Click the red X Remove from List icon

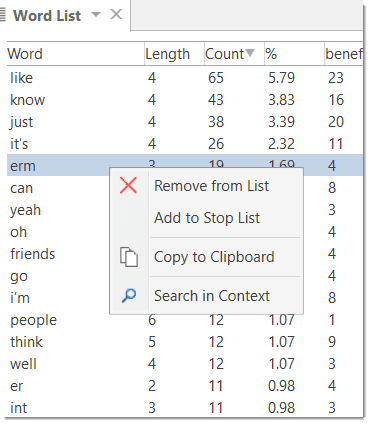pyautogui.click(x=128, y=185)
